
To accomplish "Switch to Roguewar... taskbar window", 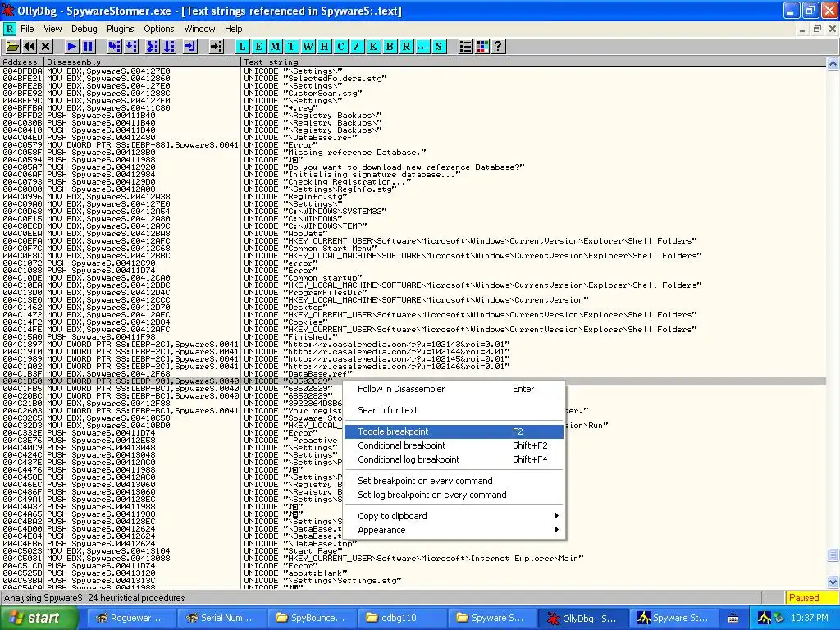I will tap(130, 619).
